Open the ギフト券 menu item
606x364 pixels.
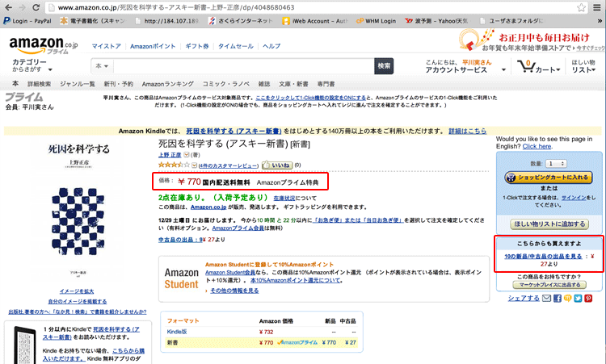pyautogui.click(x=197, y=46)
